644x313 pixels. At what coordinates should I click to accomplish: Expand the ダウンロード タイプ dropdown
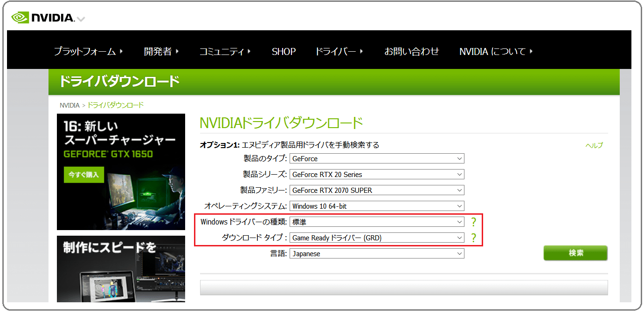pos(377,238)
